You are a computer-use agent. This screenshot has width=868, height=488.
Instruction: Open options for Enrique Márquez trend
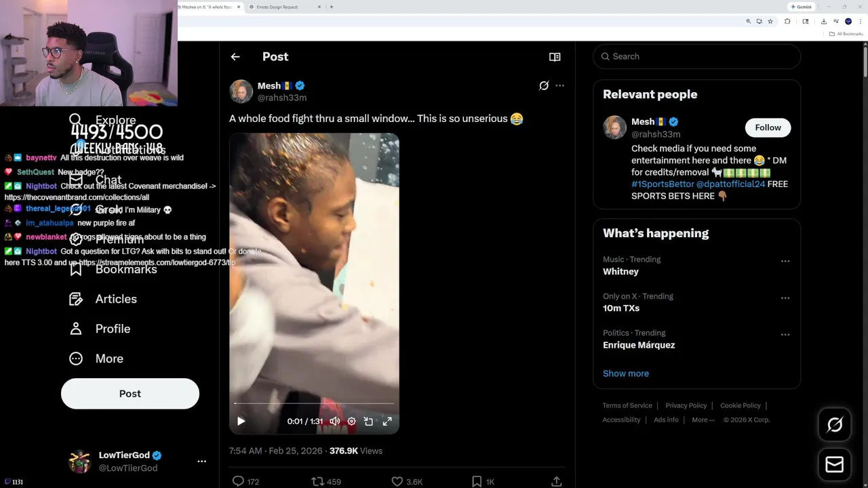coord(785,335)
